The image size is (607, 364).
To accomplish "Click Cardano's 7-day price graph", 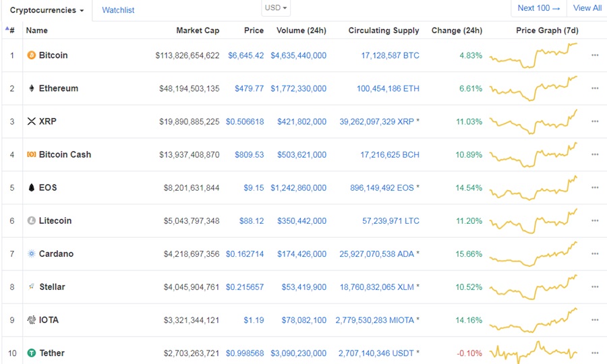I will click(x=533, y=253).
